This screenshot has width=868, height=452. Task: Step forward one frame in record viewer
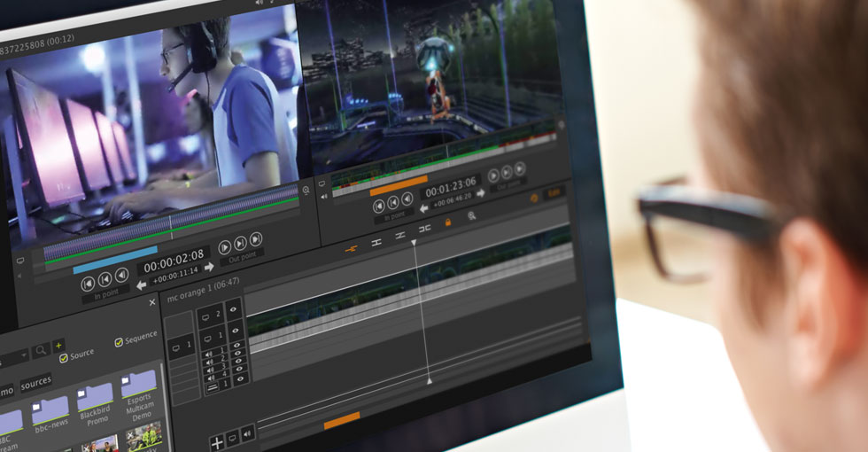[507, 172]
